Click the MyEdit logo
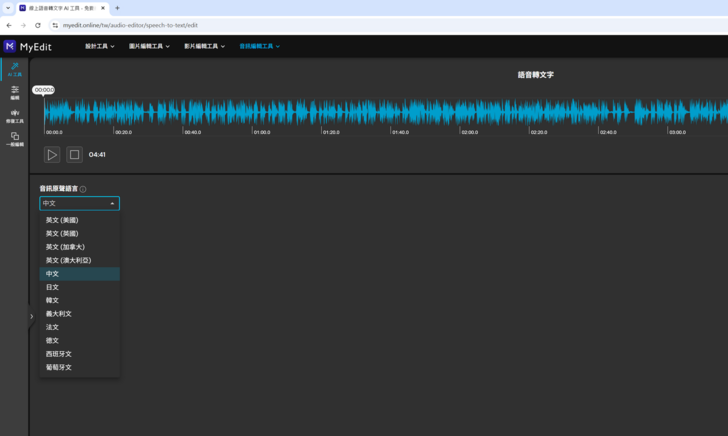The width and height of the screenshot is (728, 436). click(27, 46)
